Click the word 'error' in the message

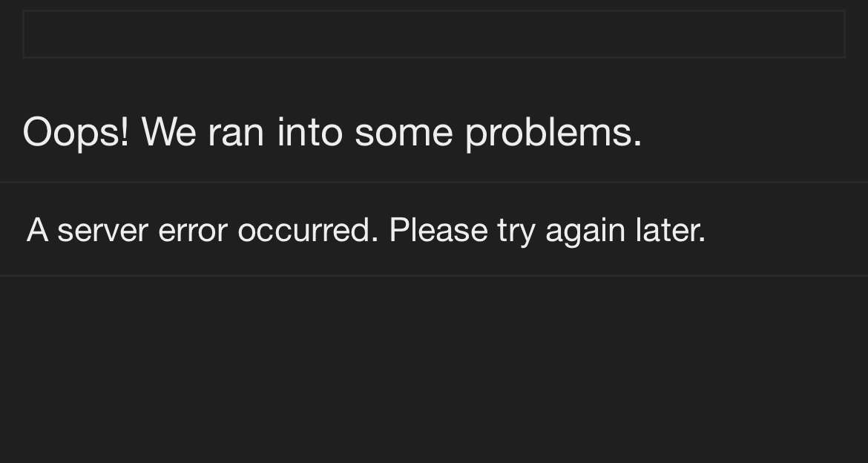193,231
